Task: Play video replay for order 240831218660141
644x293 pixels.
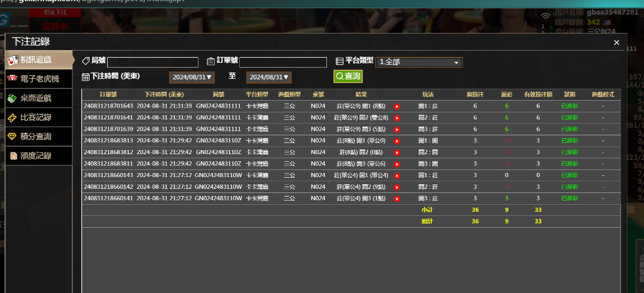Action: click(x=397, y=198)
